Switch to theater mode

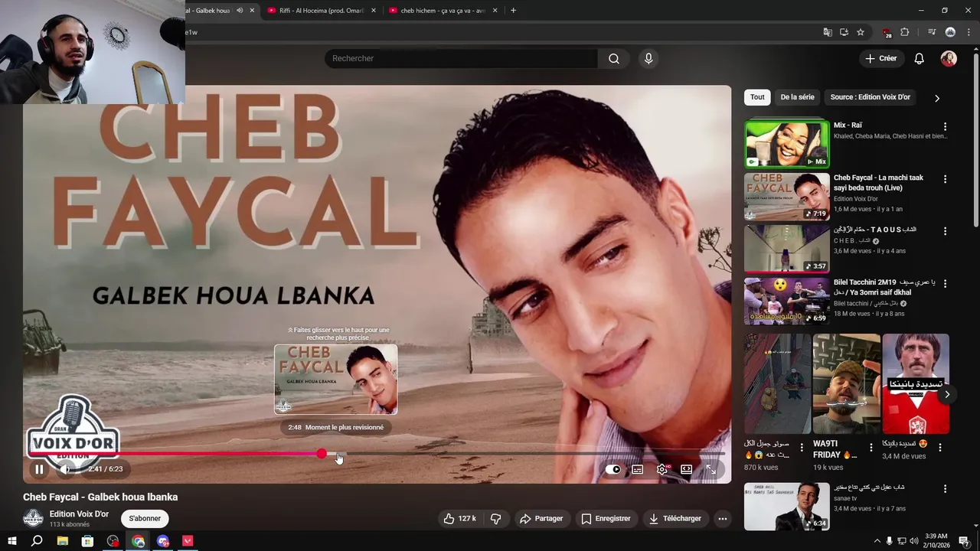tap(687, 469)
